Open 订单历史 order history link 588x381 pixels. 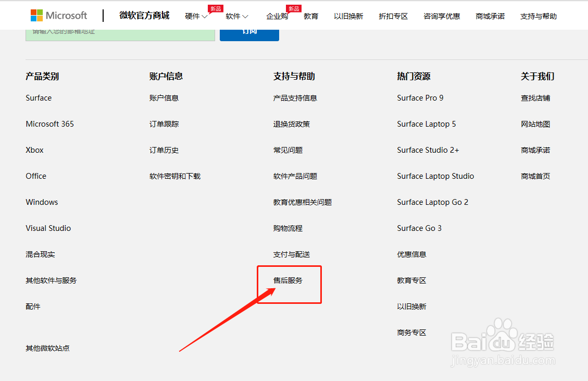point(164,150)
